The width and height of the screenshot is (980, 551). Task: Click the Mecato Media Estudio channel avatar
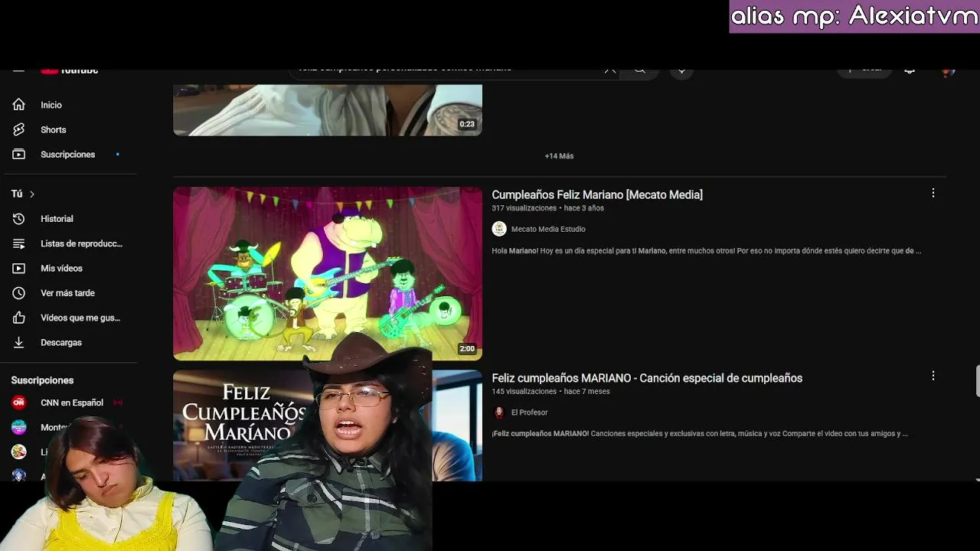[x=499, y=229]
